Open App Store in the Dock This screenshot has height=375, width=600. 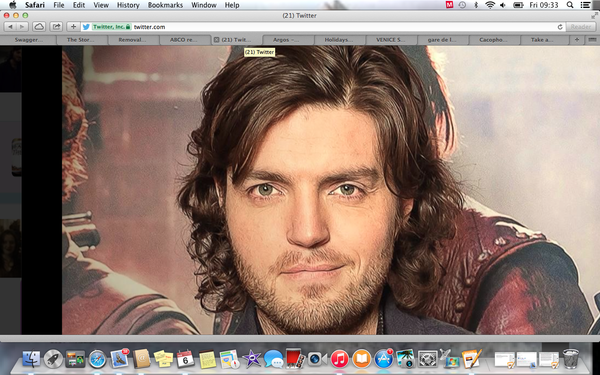click(x=384, y=359)
